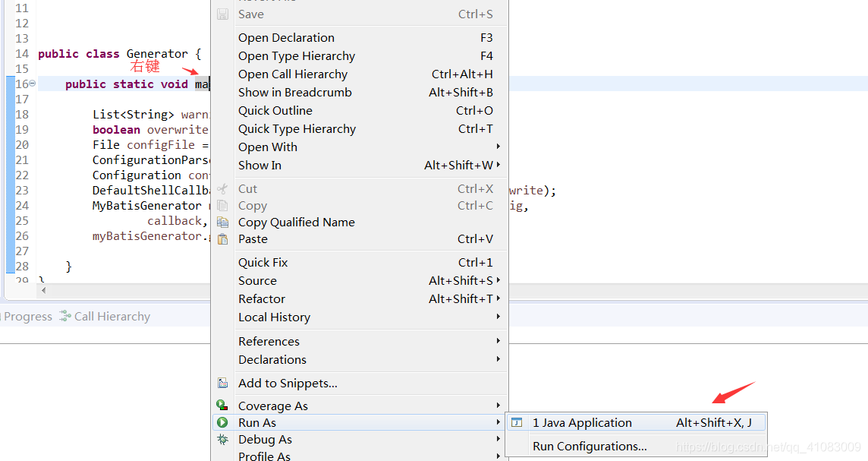The height and width of the screenshot is (461, 868).
Task: Click the Copy pages icon
Action: pos(222,206)
